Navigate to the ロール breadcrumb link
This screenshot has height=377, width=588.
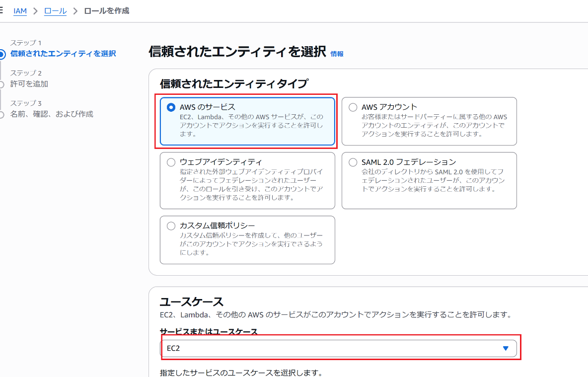(55, 11)
